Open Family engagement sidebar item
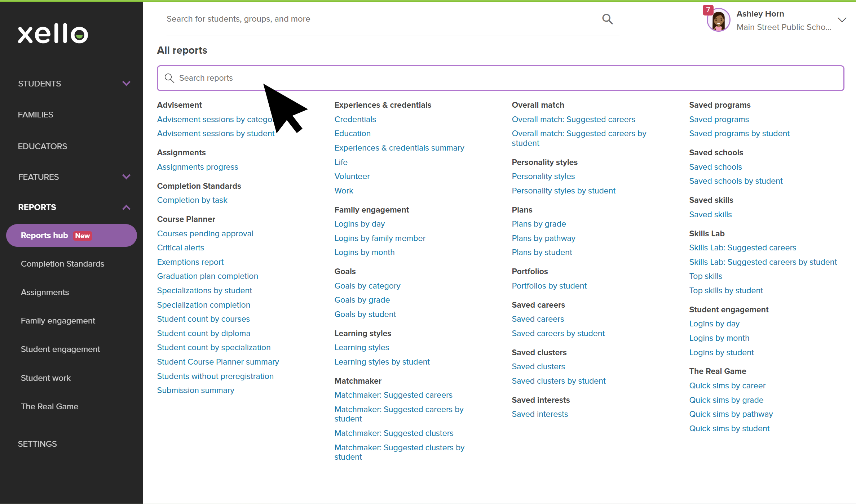This screenshot has height=504, width=856. pyautogui.click(x=58, y=321)
